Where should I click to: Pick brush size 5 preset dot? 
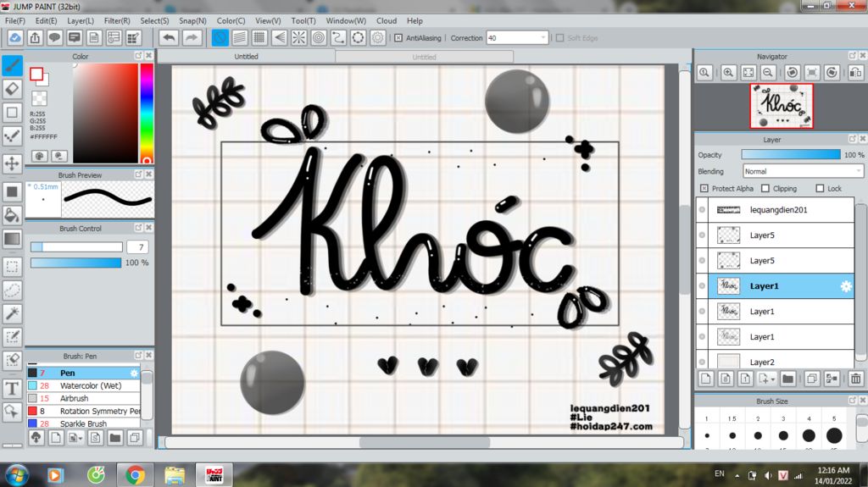(834, 435)
